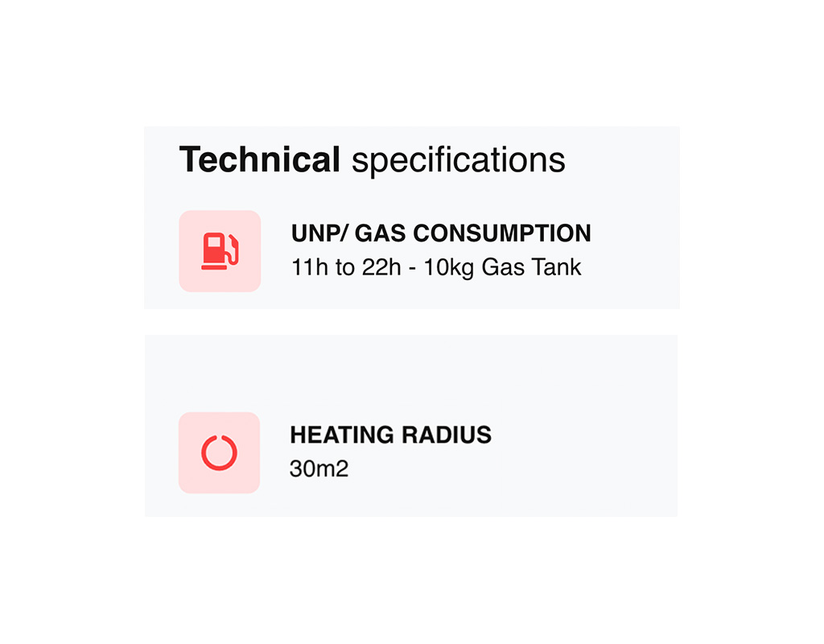Click the word 'HEATING' in the second card
824x644 pixels.
click(x=341, y=435)
